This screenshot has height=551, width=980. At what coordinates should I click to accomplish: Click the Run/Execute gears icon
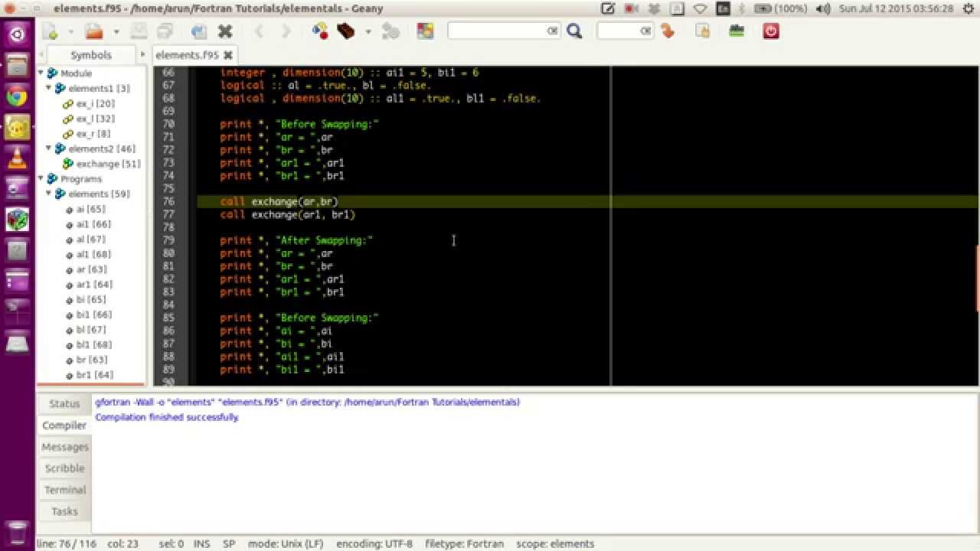click(390, 31)
